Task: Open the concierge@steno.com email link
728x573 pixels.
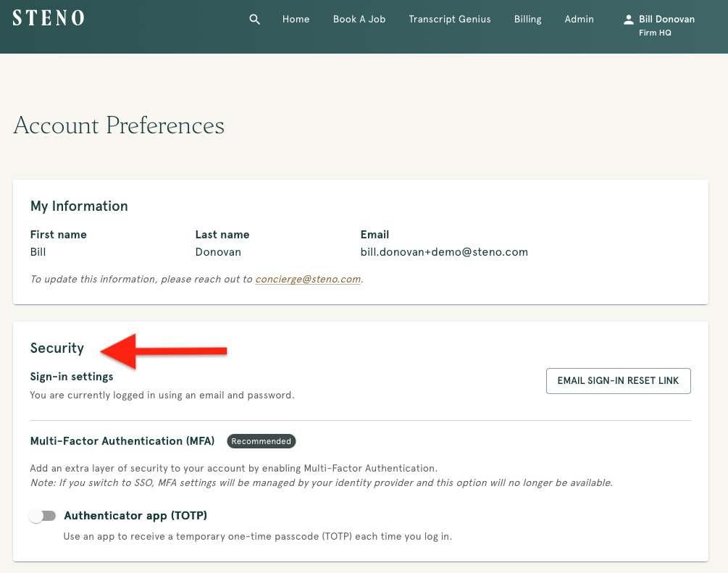Action: click(309, 278)
